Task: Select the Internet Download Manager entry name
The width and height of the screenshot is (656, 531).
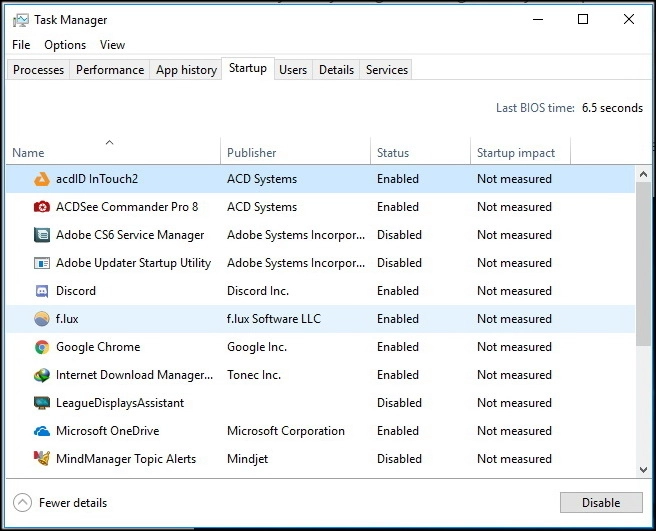Action: 135,375
